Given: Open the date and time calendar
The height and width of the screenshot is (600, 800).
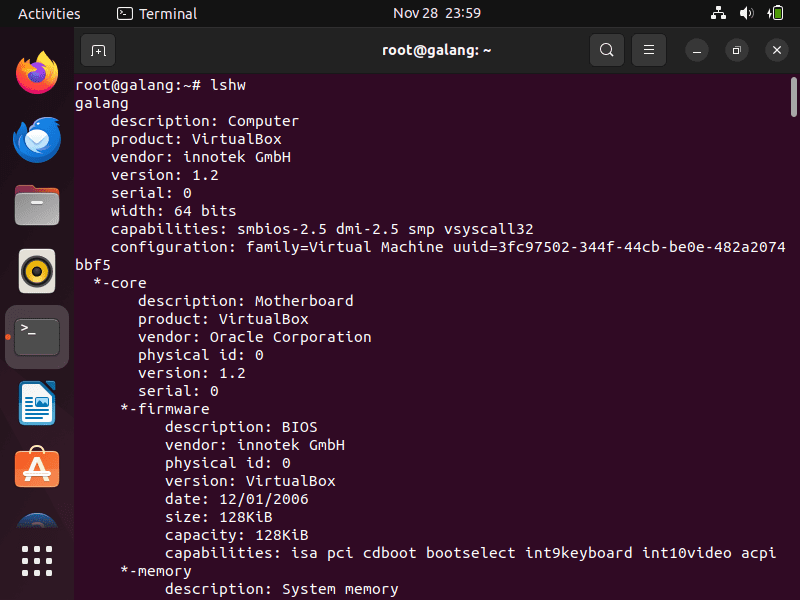Looking at the screenshot, I should click(437, 13).
